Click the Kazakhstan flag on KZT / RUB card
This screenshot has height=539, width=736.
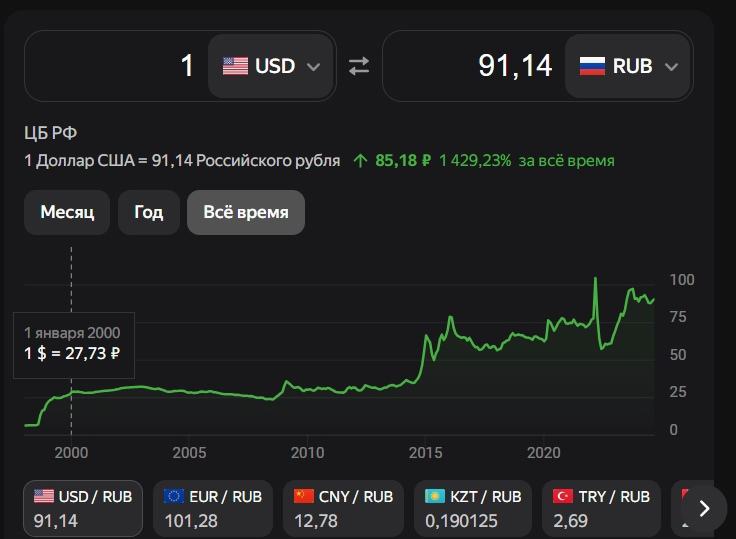pos(433,496)
